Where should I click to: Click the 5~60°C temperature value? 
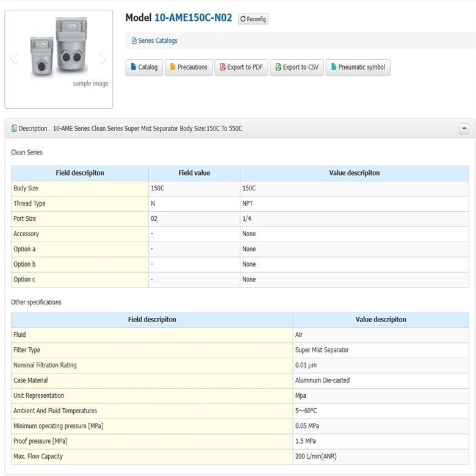[x=306, y=411]
